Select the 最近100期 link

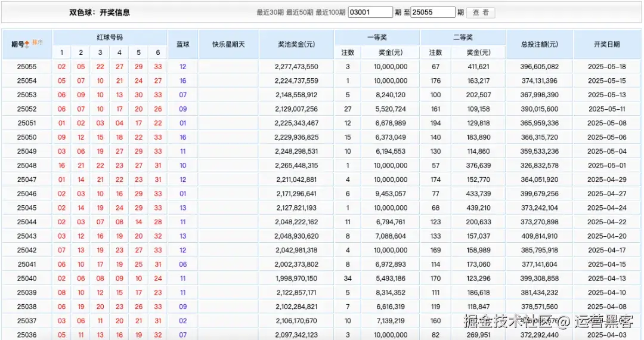(x=330, y=13)
